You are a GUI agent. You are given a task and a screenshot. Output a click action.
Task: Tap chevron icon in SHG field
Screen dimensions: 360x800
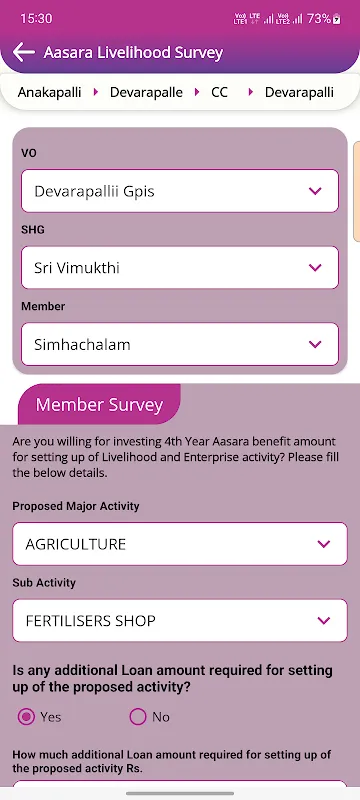315,268
